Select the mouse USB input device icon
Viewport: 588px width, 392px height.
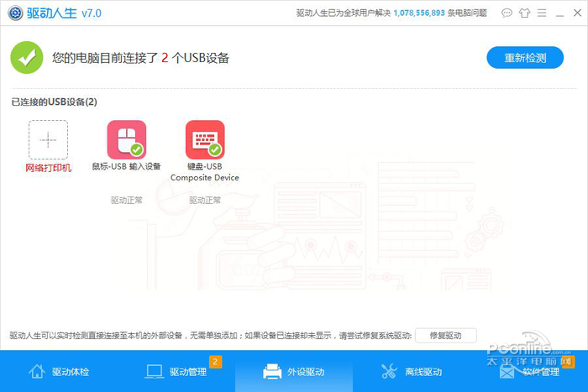[x=127, y=139]
